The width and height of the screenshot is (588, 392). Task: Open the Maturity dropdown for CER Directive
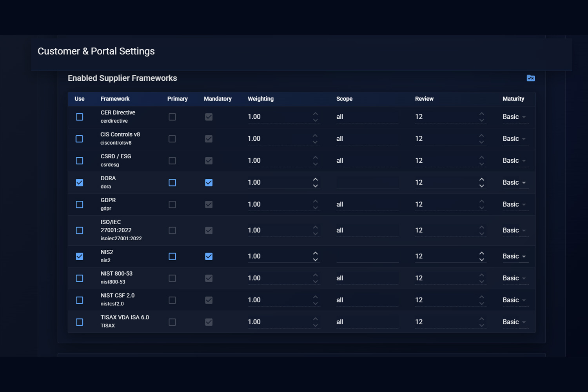point(515,117)
